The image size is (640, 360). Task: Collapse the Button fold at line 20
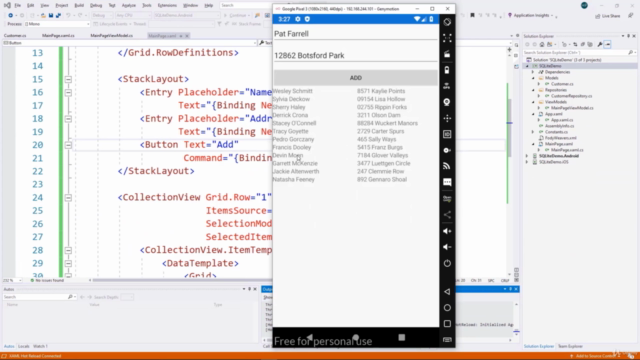coord(68,145)
